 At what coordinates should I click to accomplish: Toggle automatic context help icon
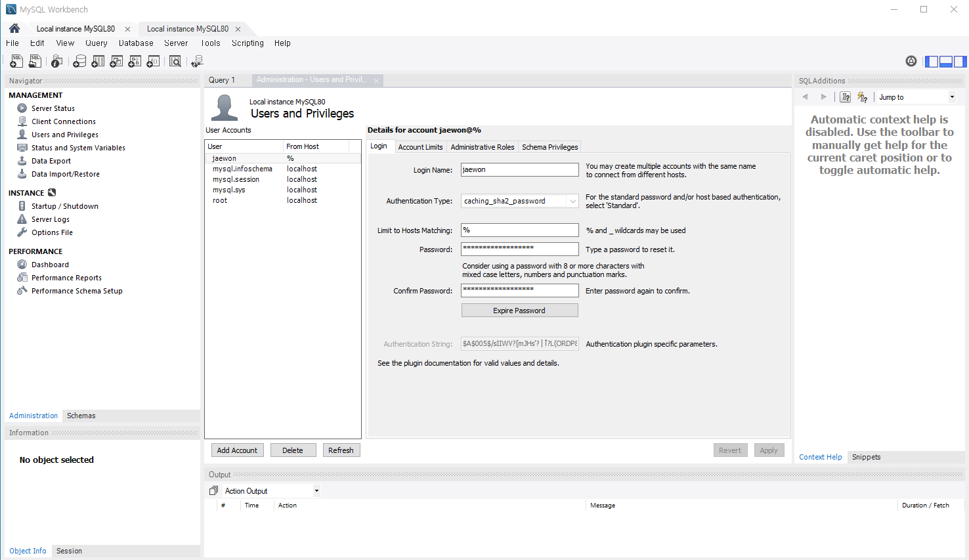tap(863, 97)
